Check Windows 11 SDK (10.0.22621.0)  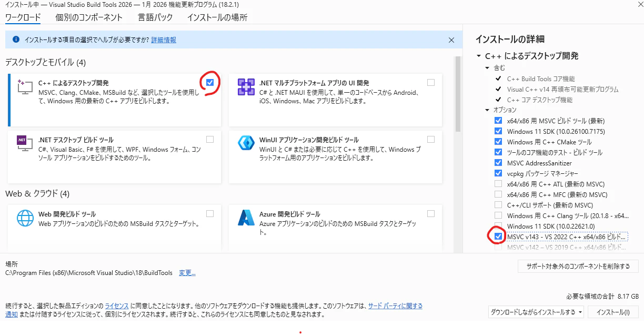point(498,226)
